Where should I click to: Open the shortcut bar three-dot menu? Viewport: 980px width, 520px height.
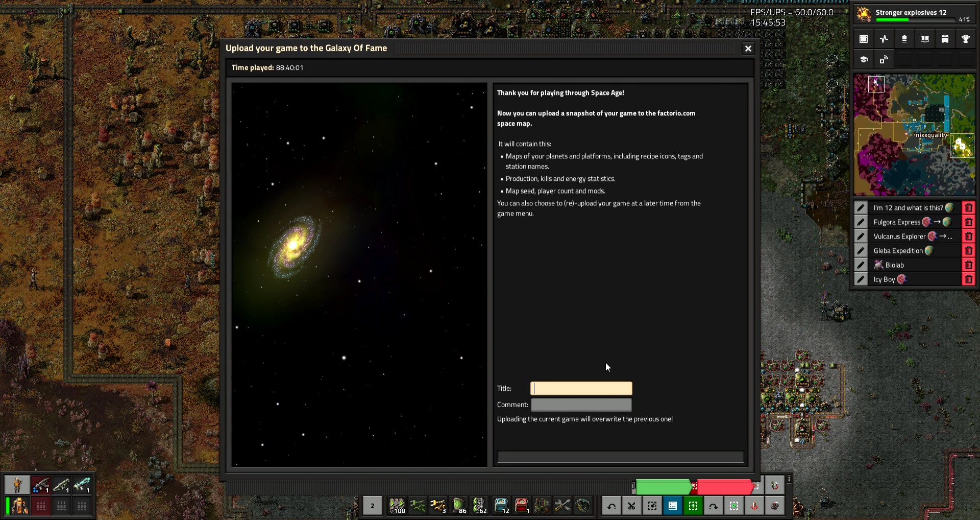coord(789,479)
